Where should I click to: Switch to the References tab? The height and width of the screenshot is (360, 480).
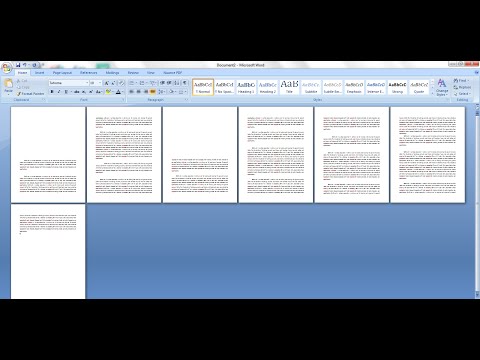coord(89,72)
